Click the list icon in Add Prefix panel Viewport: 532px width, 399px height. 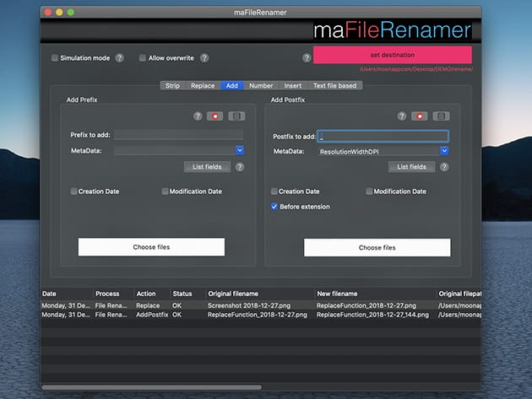click(x=236, y=116)
